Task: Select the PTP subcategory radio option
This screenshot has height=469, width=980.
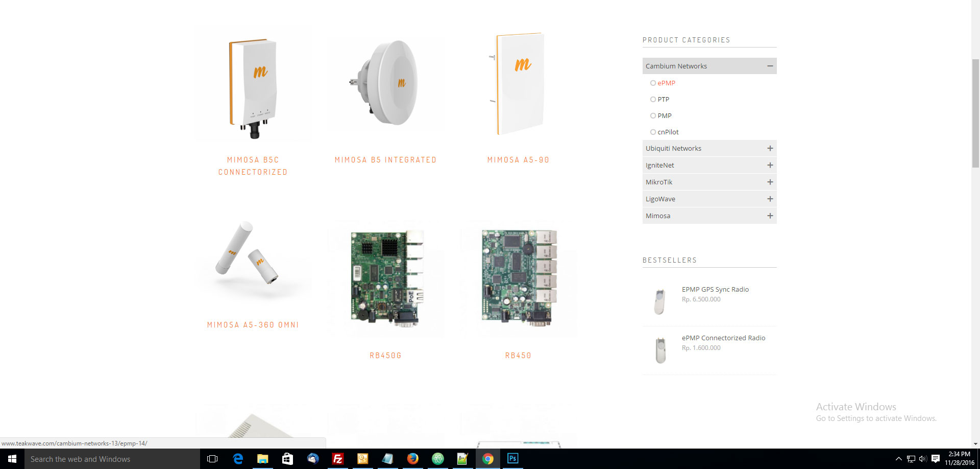Action: [x=653, y=99]
